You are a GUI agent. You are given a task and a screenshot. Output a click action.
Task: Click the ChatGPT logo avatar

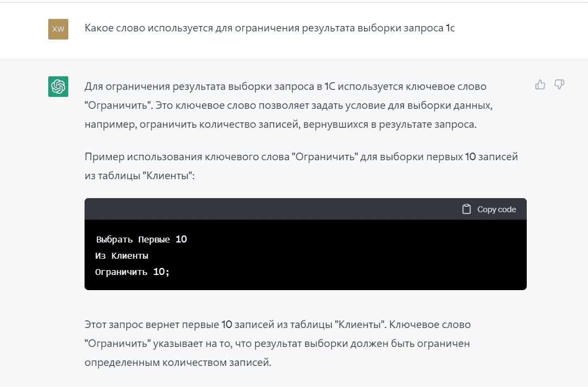(58, 87)
